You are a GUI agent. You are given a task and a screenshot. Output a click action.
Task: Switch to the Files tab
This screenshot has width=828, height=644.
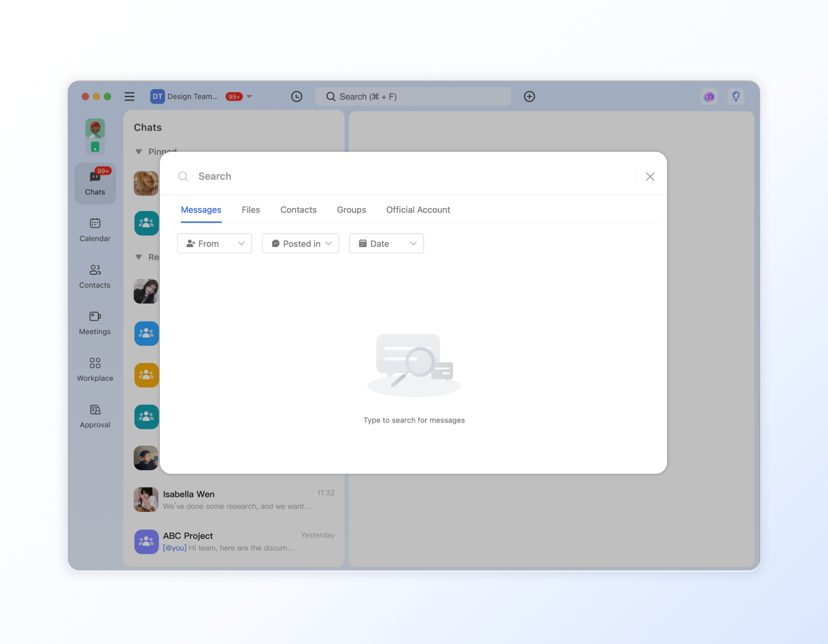pos(251,210)
